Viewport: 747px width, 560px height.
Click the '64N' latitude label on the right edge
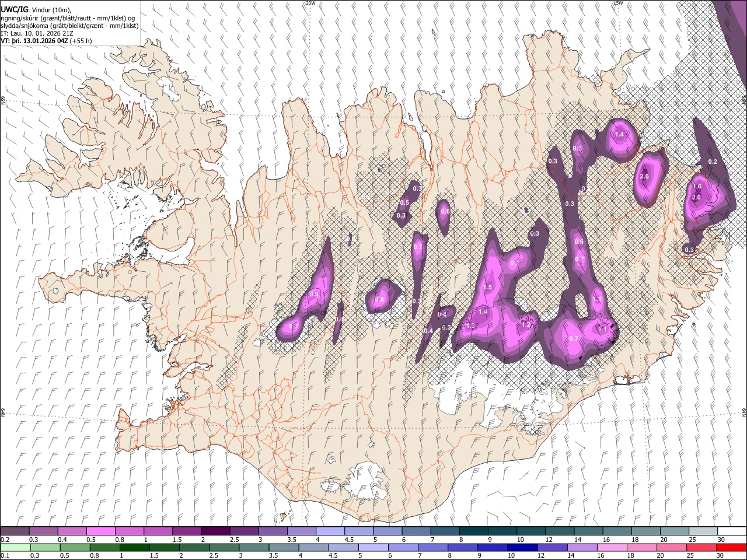pyautogui.click(x=744, y=412)
